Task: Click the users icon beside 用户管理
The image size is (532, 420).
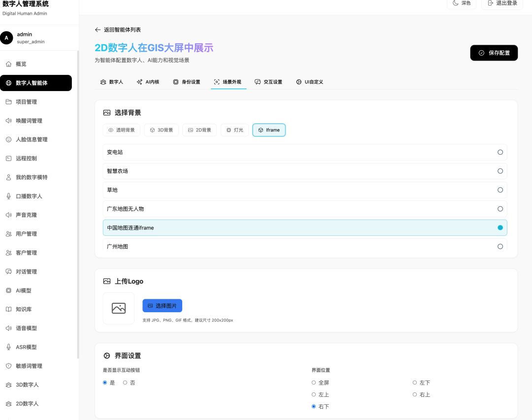Action: coord(9,234)
